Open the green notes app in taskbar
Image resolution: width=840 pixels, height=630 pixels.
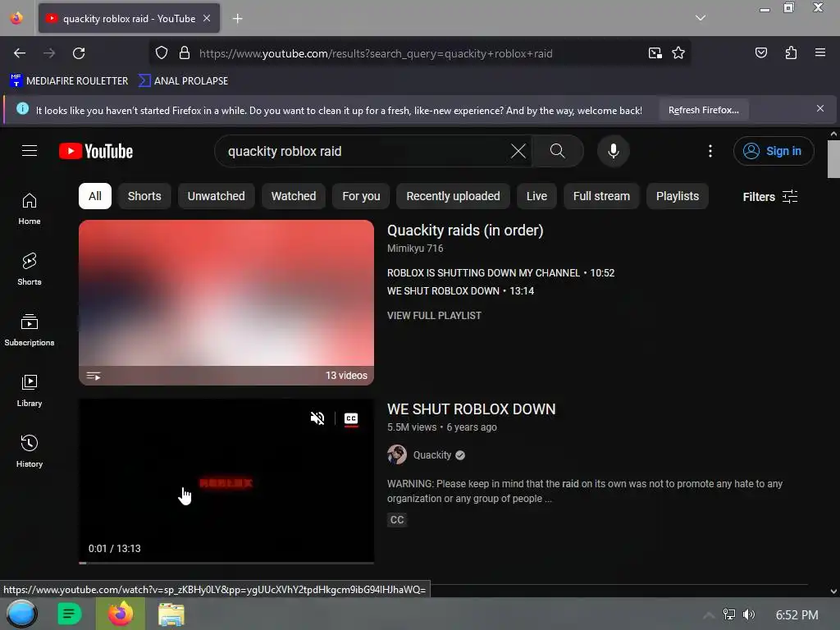70,614
